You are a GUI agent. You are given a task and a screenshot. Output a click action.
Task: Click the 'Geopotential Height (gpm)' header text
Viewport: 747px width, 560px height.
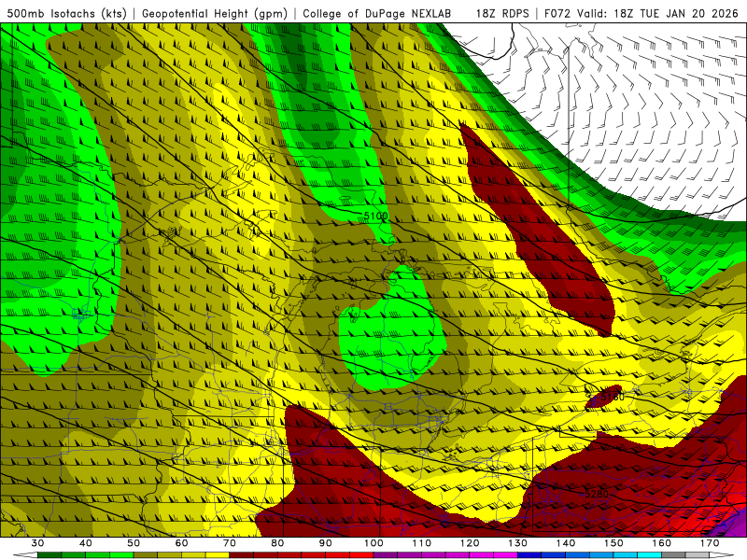point(215,13)
